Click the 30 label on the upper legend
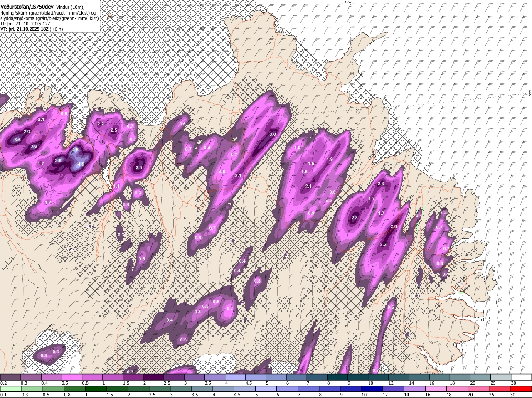The image size is (532, 398). click(513, 383)
